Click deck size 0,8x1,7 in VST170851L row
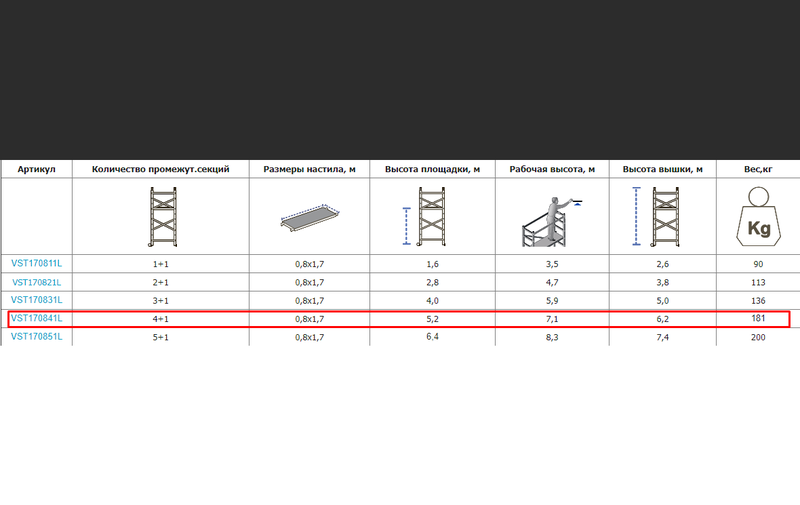 (x=309, y=337)
